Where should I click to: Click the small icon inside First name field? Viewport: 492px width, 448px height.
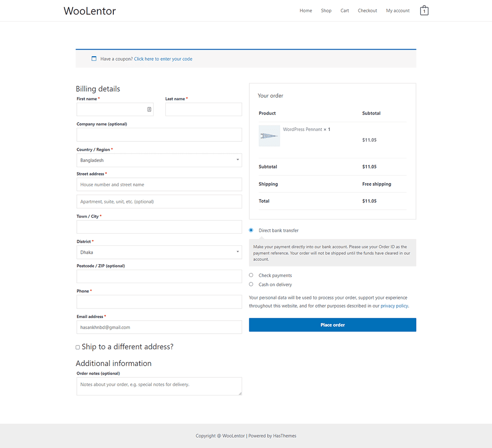coord(149,109)
